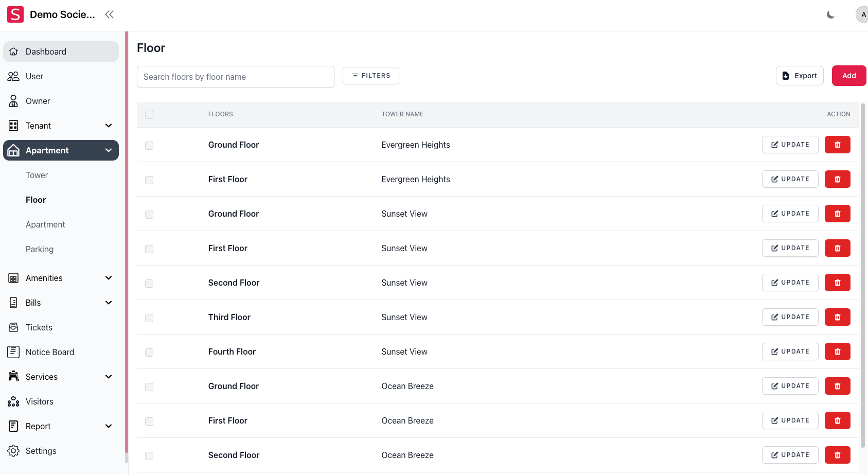Screen dimensions: 868x475
Task: Tick the Ground Floor Ocean Breeze checkbox
Action: (149, 387)
